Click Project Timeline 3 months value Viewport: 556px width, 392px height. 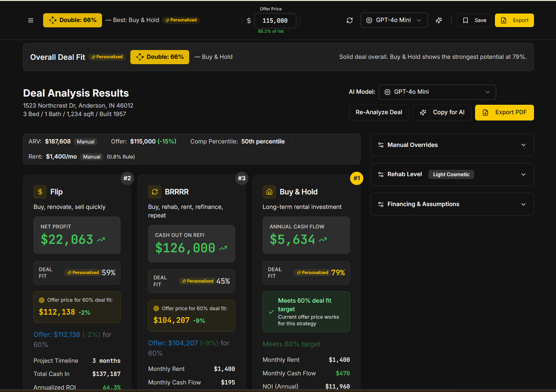point(106,361)
